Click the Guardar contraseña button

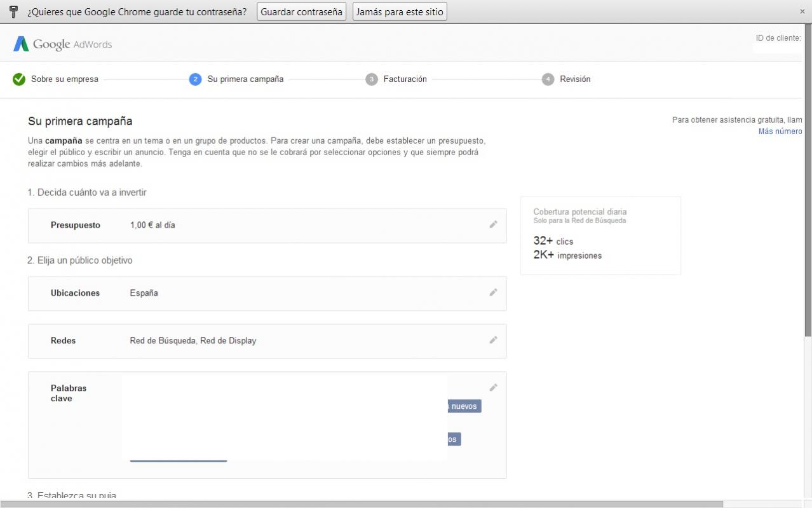pyautogui.click(x=301, y=11)
